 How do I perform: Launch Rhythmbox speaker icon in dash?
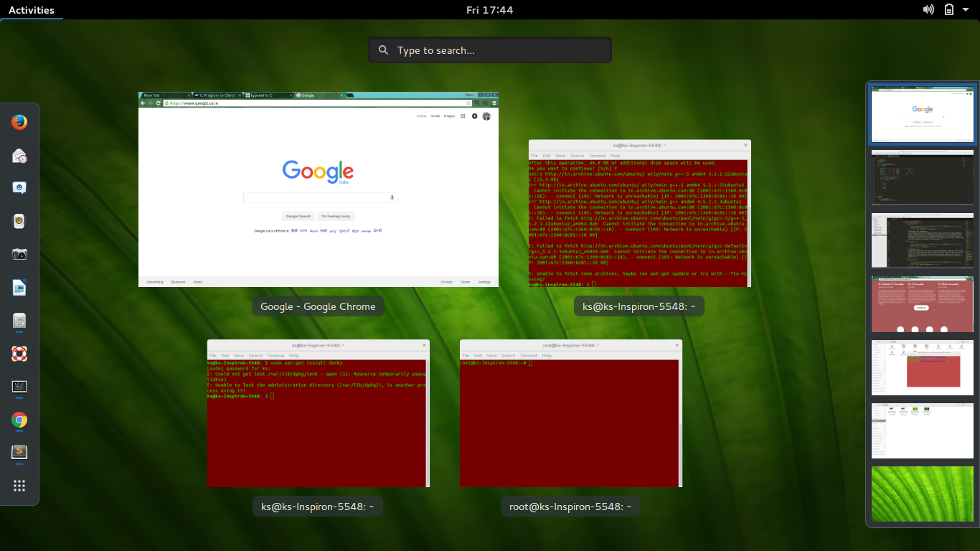[19, 221]
